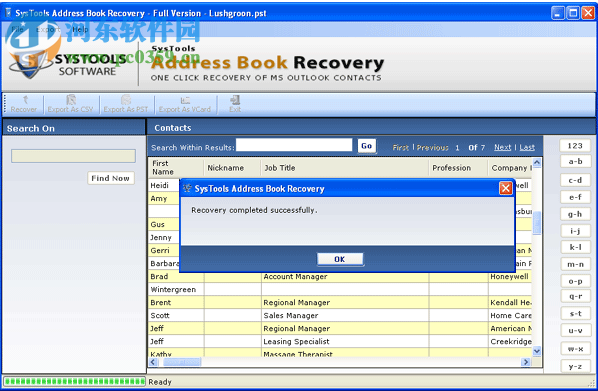Viewport: 598px width, 391px height.
Task: Select the Gus contact row
Action: [164, 224]
